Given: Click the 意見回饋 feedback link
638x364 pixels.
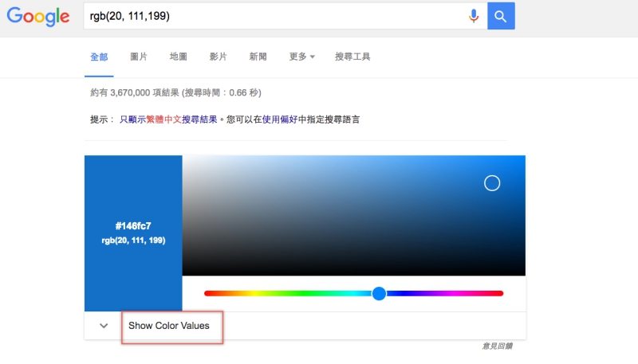Looking at the screenshot, I should (x=497, y=346).
